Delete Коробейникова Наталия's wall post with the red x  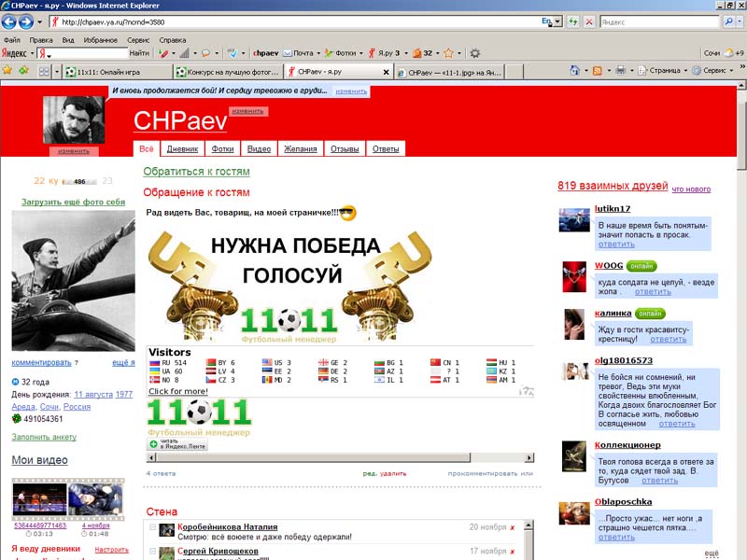(x=513, y=528)
